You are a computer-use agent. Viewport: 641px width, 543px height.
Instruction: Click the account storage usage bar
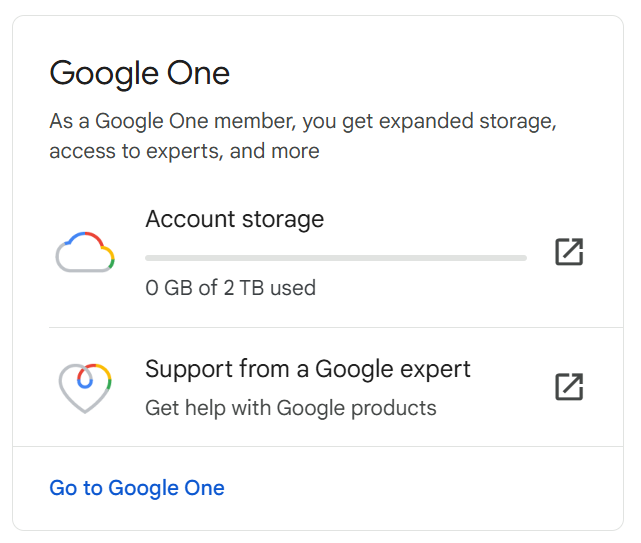pos(336,258)
